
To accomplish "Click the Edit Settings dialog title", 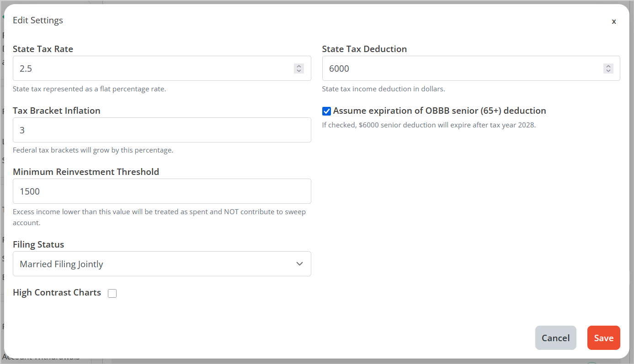I will coord(38,20).
